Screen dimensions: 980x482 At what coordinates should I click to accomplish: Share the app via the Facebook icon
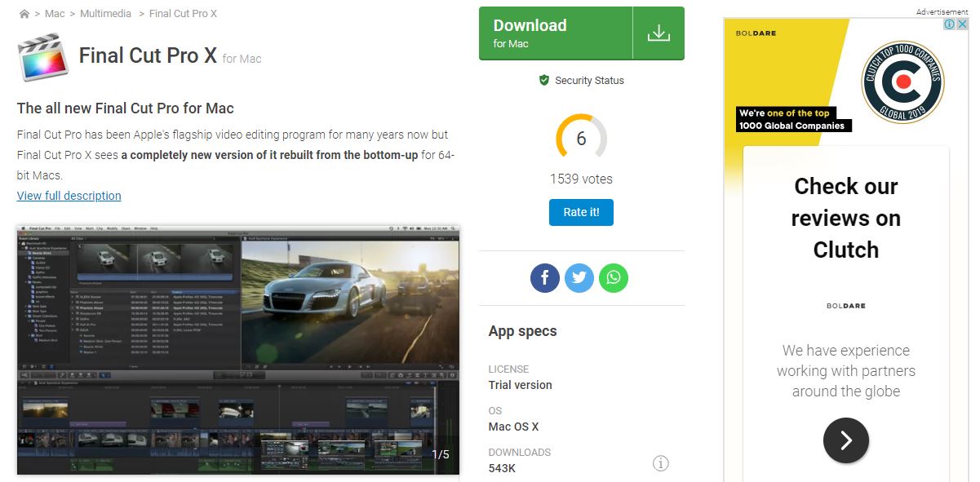pyautogui.click(x=545, y=277)
